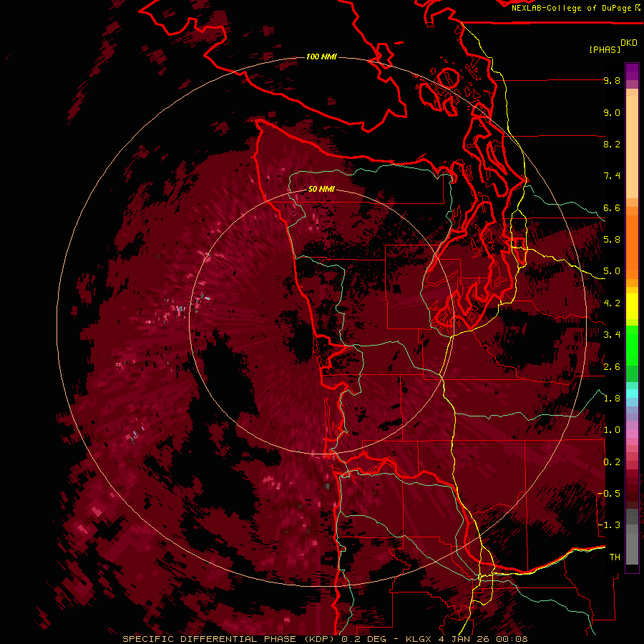
Task: Pick the bright green color bar segment
Action: tap(632, 346)
